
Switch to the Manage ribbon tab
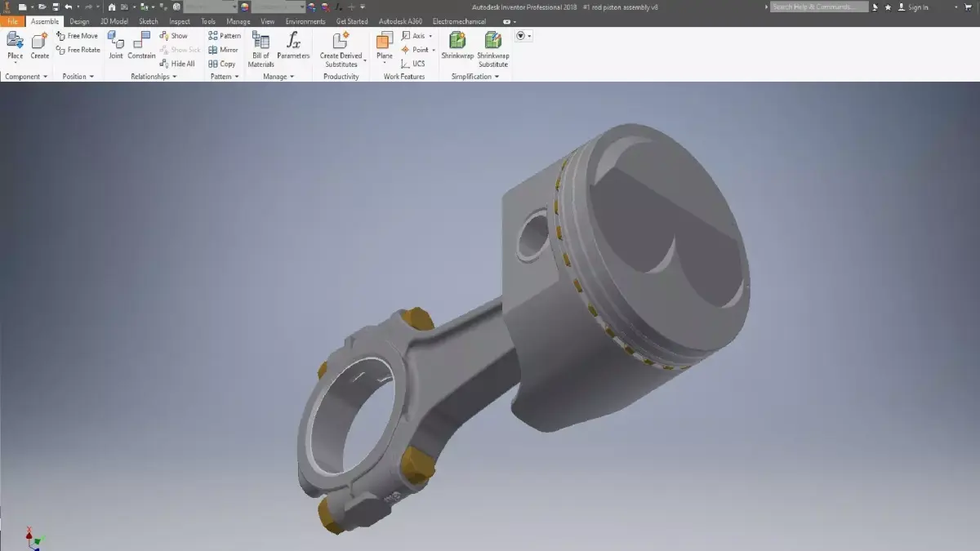point(238,21)
